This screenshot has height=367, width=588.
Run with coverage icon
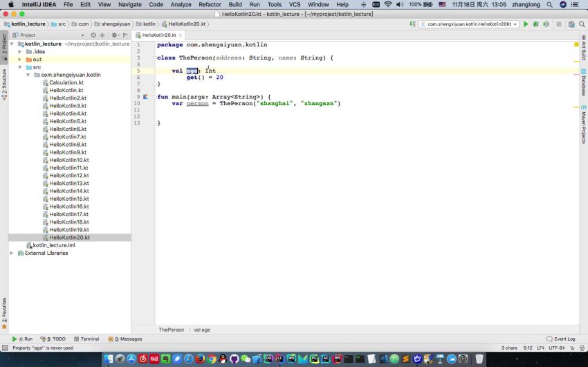pyautogui.click(x=546, y=24)
